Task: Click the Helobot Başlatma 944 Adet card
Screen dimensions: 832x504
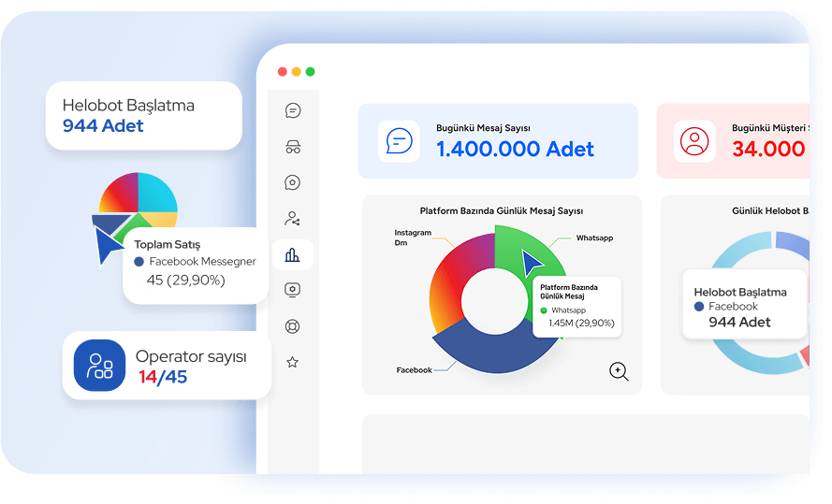Action: pos(143,116)
